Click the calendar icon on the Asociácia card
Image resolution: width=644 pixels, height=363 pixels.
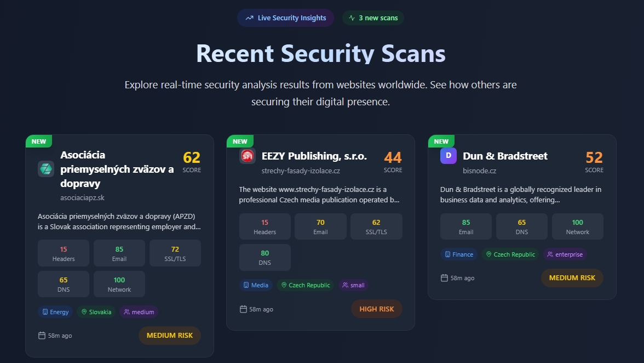pos(42,336)
